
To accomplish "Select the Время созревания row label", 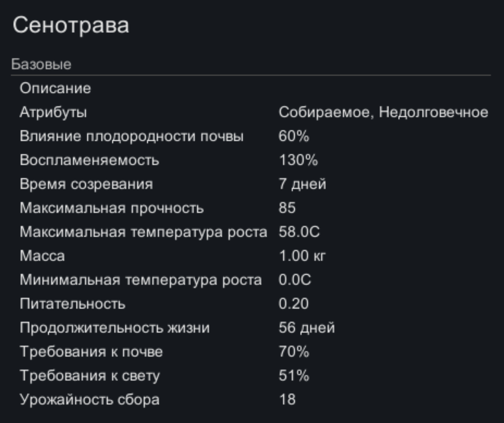I will 86,184.
